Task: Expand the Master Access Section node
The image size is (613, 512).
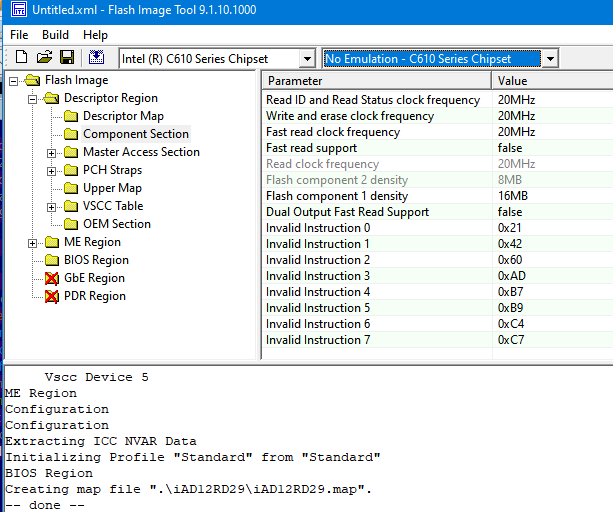Action: click(x=51, y=153)
